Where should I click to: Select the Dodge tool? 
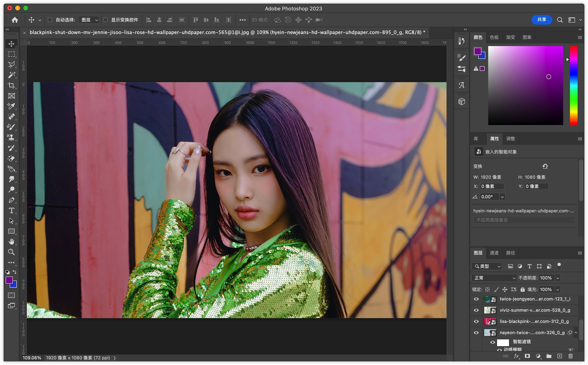pos(11,190)
